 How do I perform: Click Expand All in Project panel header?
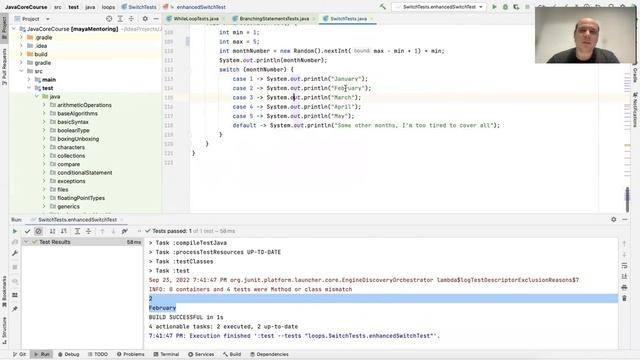(120, 19)
